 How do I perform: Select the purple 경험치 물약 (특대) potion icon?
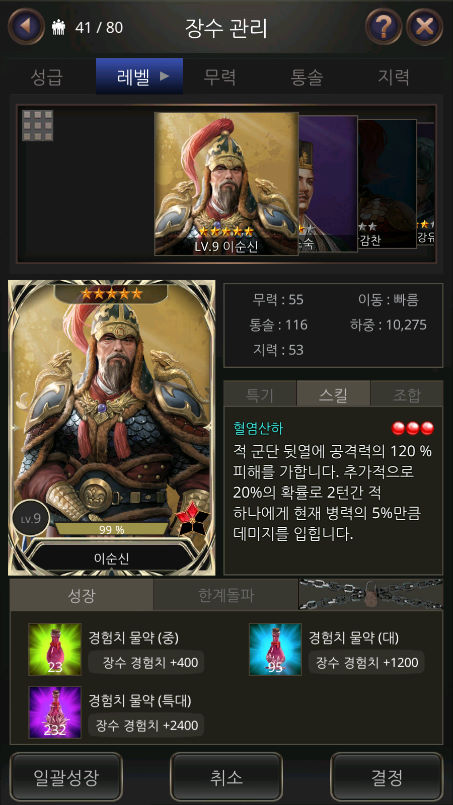click(x=54, y=713)
